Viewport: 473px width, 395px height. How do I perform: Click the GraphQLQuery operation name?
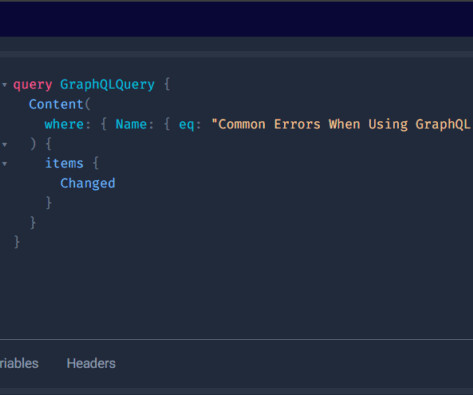click(x=107, y=85)
